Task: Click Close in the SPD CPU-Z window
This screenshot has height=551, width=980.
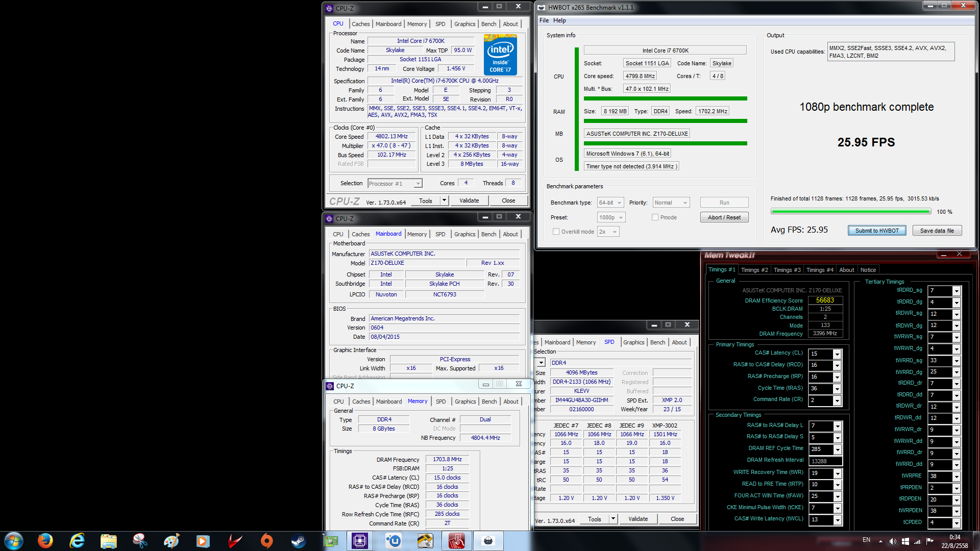Action: click(x=677, y=519)
